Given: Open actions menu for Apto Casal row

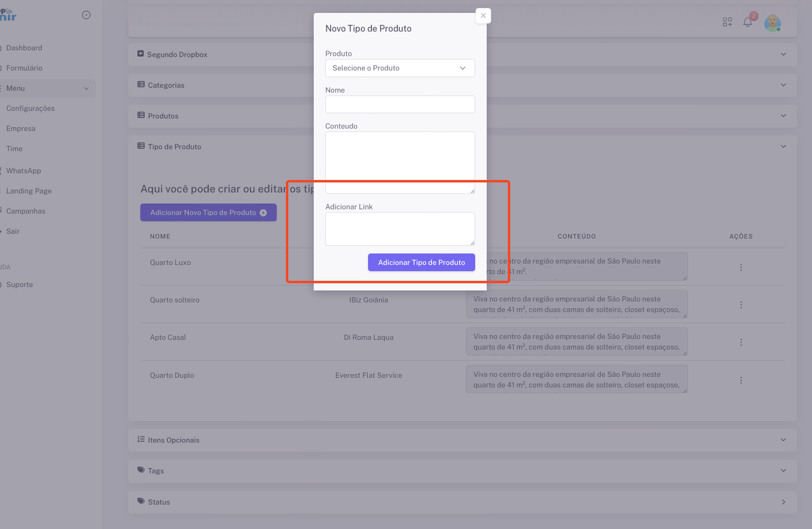Looking at the screenshot, I should pos(741,342).
